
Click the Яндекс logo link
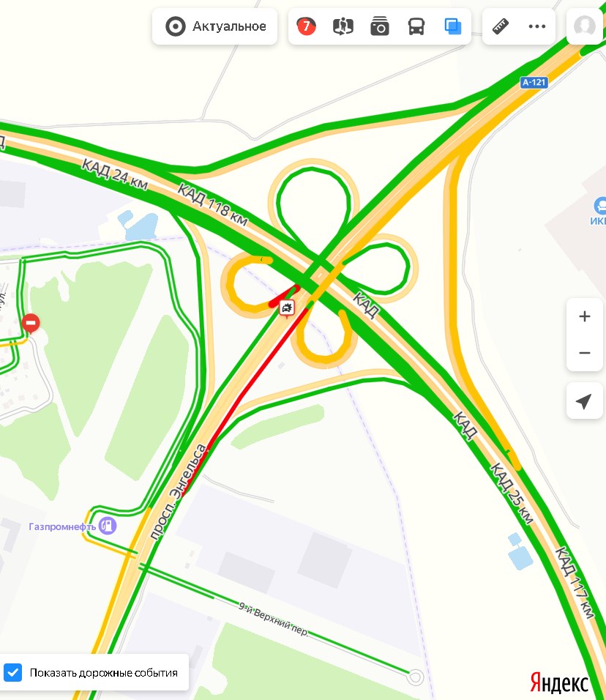coord(559,683)
